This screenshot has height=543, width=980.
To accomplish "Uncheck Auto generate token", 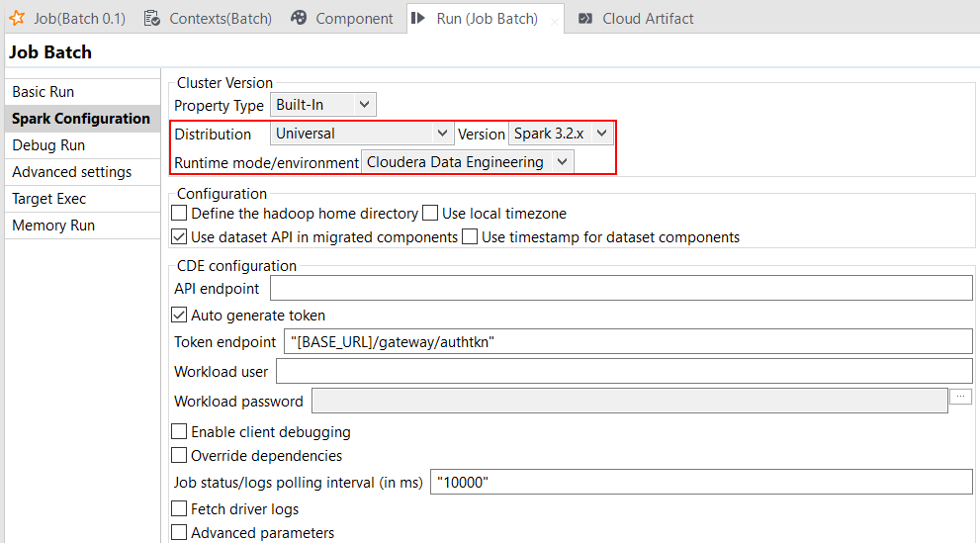I will click(179, 316).
